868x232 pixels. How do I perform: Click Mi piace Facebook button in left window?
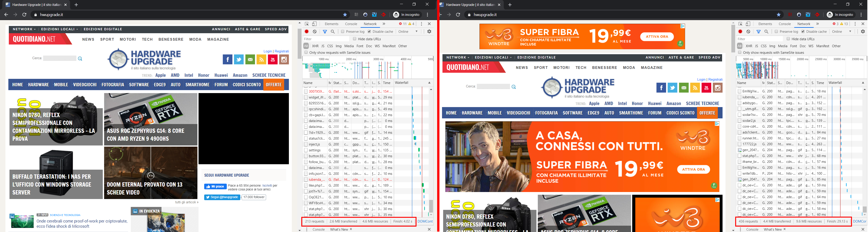[215, 186]
